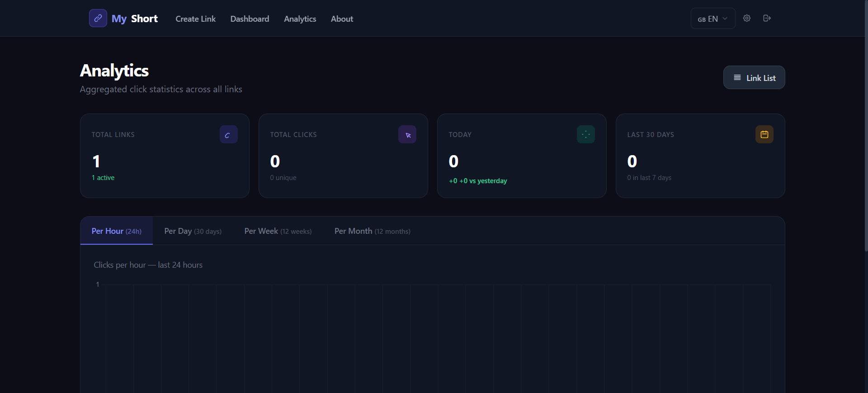This screenshot has height=393, width=868.
Task: Click the LAST 30 DAYS label
Action: (651, 135)
